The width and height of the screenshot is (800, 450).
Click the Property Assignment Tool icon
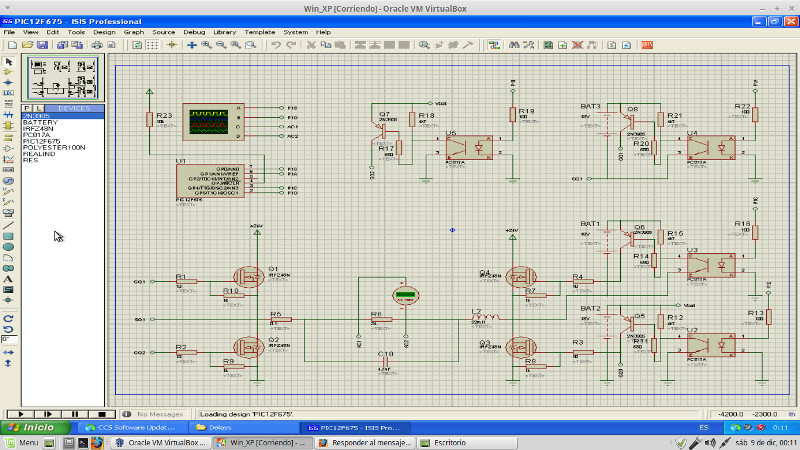(x=529, y=45)
